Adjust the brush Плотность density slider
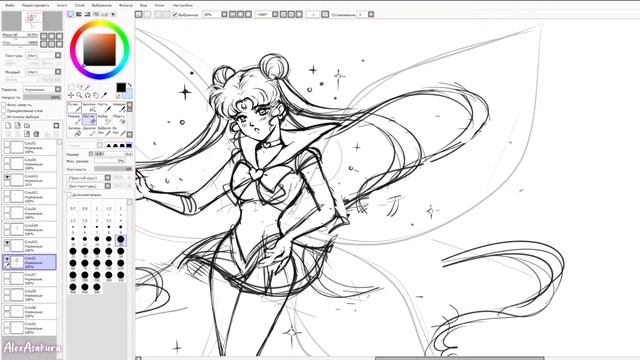Screen dimensions: 640x360 [x=113, y=169]
